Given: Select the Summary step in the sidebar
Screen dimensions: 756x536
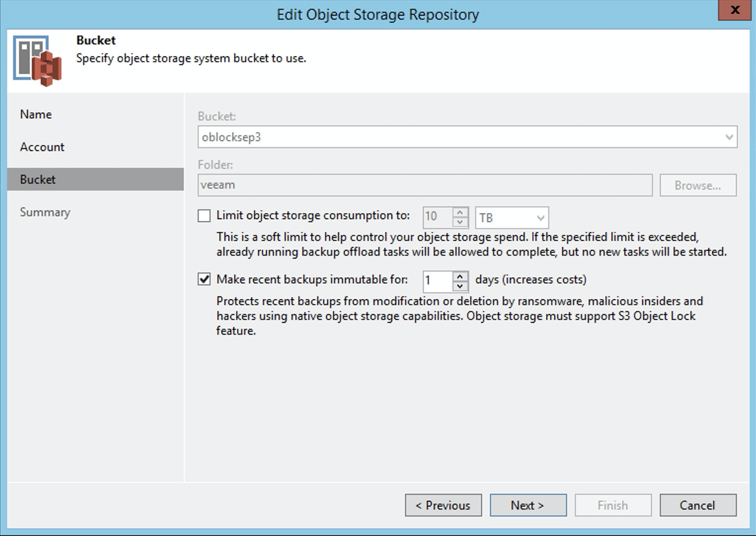Looking at the screenshot, I should [x=45, y=212].
